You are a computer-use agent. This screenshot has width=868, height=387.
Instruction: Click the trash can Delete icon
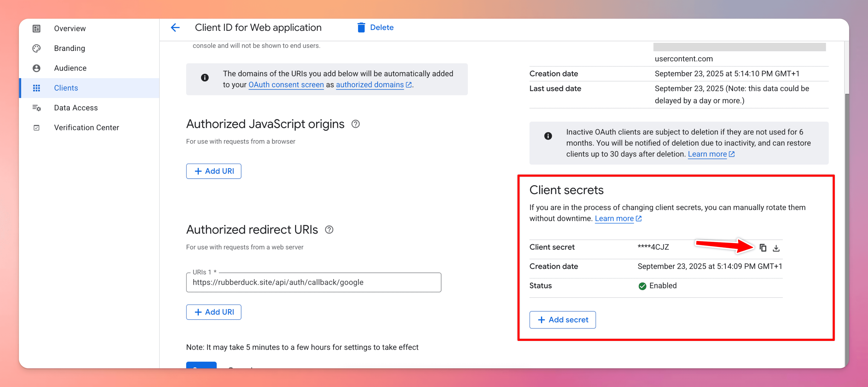[361, 28]
